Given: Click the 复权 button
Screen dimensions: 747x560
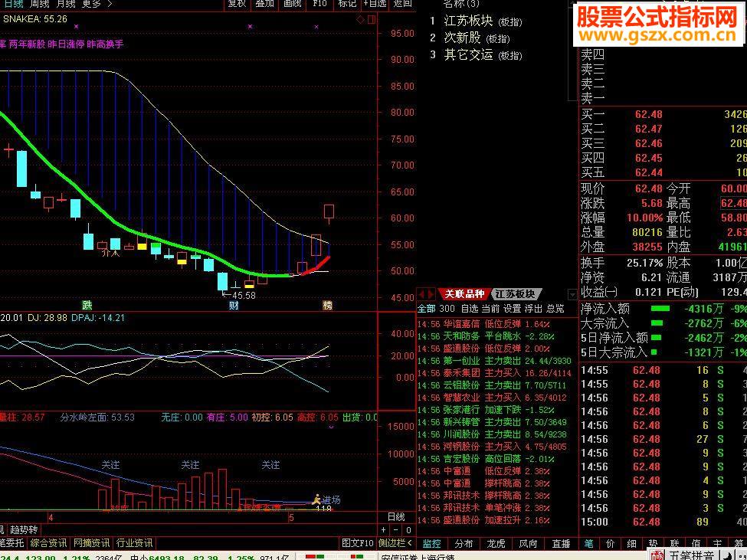Looking at the screenshot, I should 237,4.
